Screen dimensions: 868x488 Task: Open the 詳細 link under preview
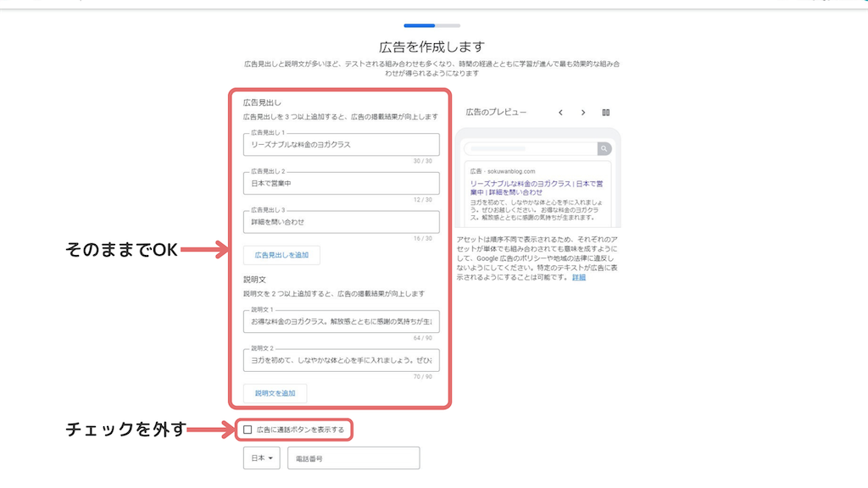[x=578, y=277]
